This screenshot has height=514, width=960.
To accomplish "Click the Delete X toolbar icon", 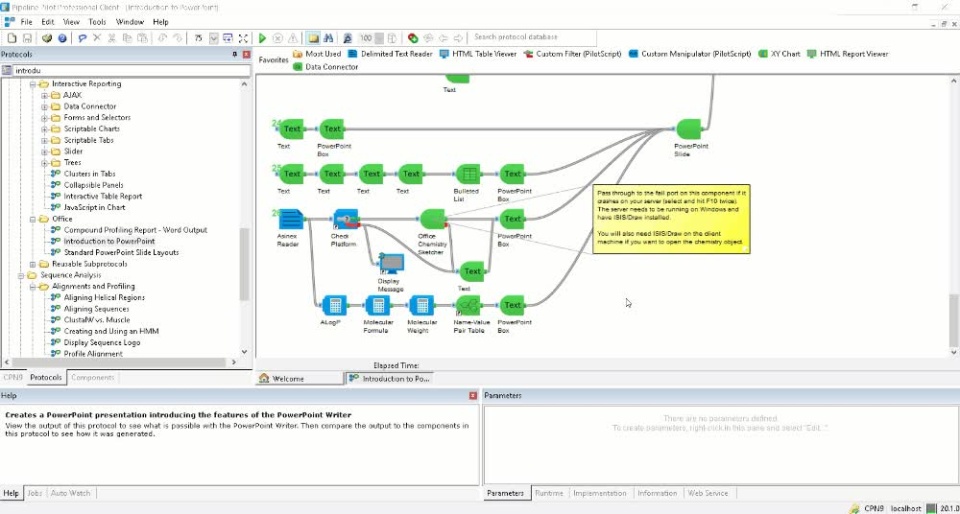I will click(x=97, y=38).
